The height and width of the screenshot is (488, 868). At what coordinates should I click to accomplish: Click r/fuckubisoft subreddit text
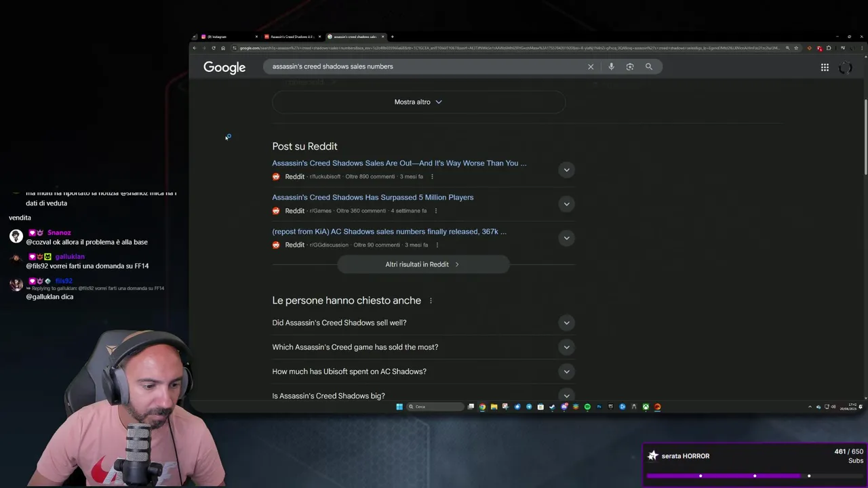325,177
